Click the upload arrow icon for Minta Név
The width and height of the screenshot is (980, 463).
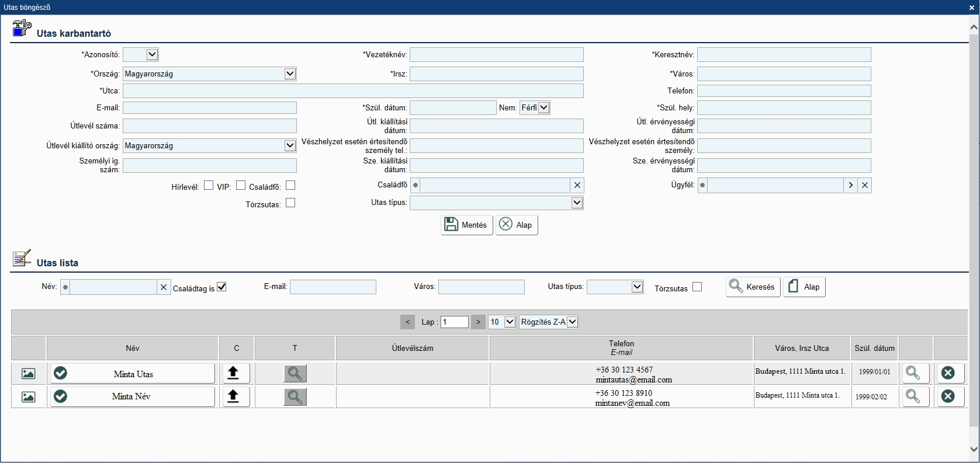click(234, 396)
